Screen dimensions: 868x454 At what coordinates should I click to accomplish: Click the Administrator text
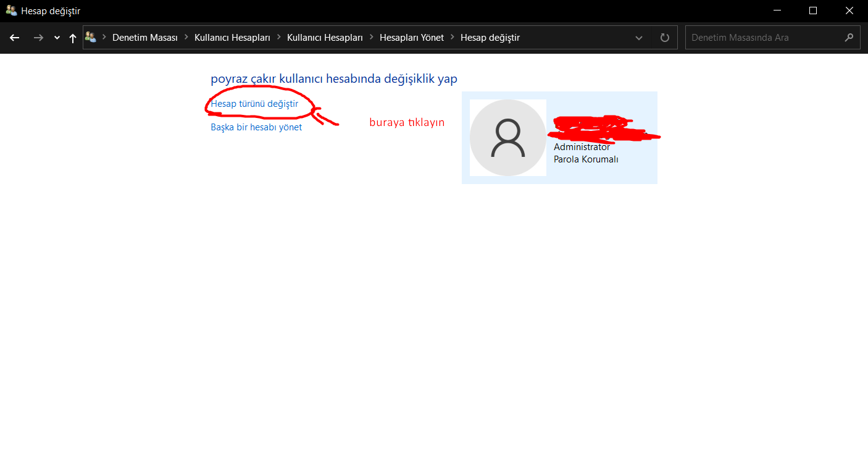582,147
